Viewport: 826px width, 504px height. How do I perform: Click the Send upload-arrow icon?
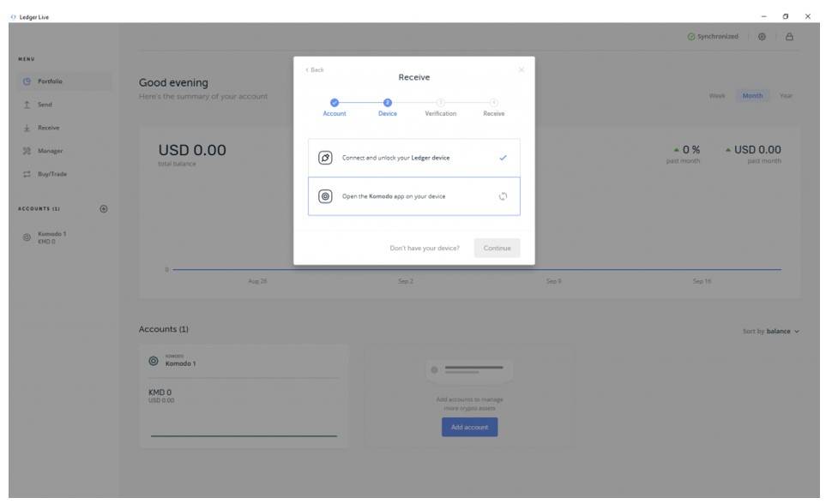27,105
